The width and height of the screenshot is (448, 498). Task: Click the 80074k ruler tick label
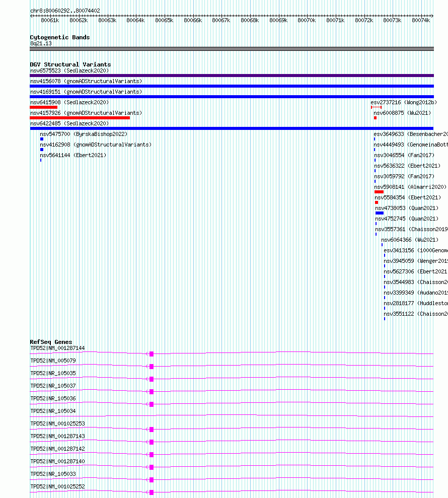[421, 20]
